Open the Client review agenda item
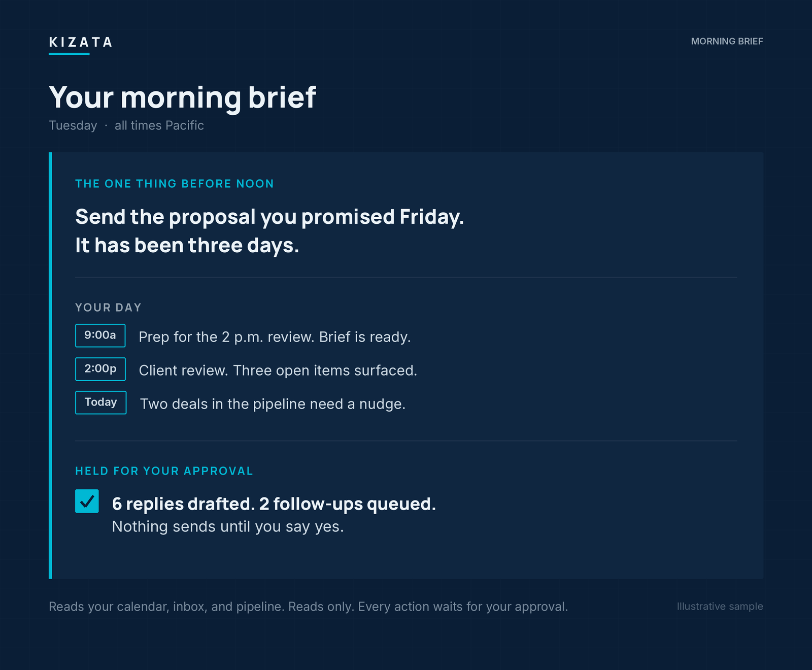The image size is (812, 670). point(278,371)
